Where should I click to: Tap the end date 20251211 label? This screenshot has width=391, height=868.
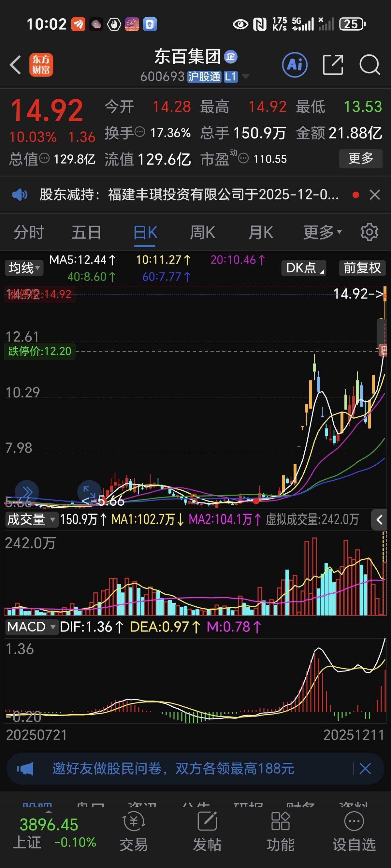[x=354, y=735]
